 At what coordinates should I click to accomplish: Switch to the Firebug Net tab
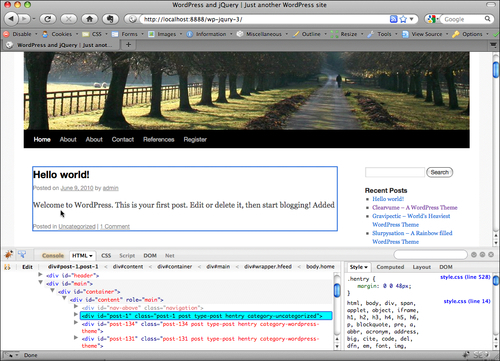click(169, 256)
